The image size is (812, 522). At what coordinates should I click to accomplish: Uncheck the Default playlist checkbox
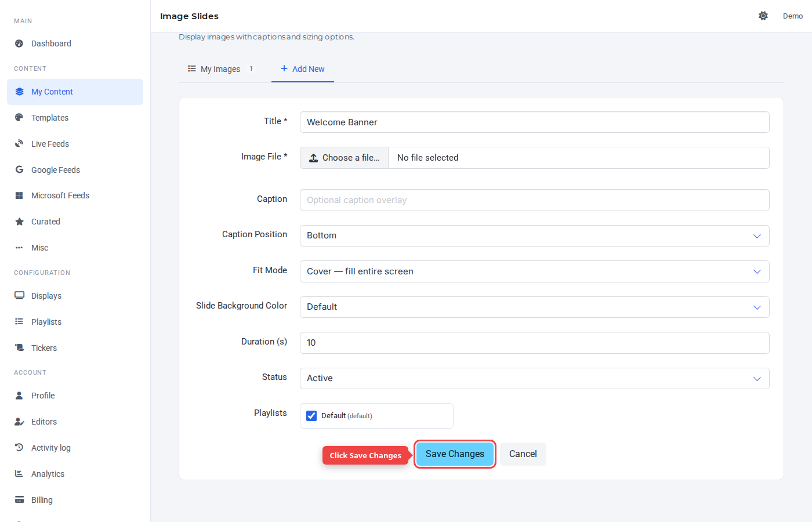click(x=311, y=416)
